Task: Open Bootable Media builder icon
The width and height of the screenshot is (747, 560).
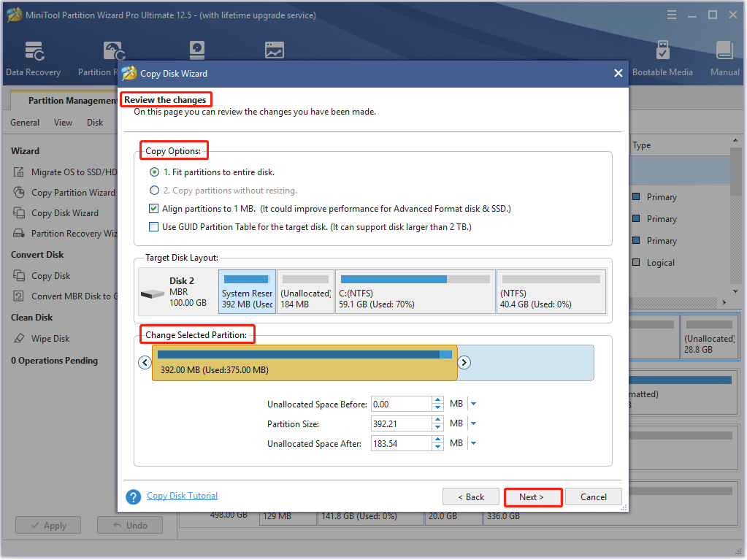Action: [662, 50]
